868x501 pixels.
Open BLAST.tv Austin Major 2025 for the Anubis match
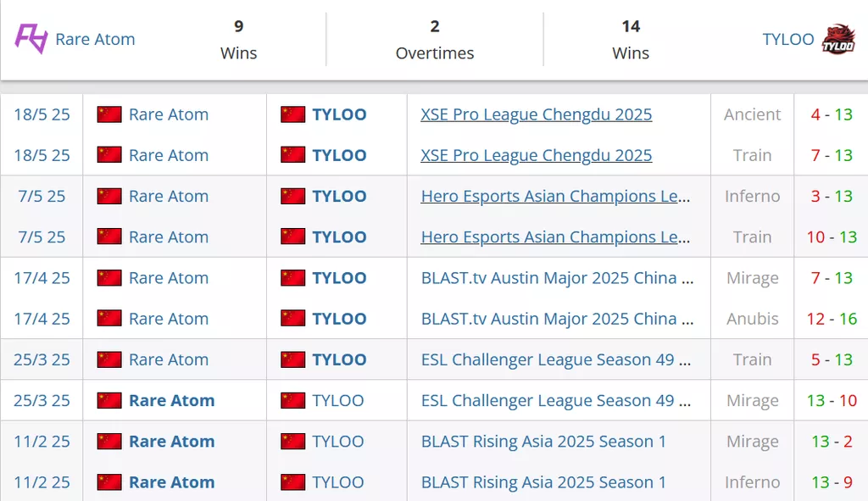click(557, 319)
